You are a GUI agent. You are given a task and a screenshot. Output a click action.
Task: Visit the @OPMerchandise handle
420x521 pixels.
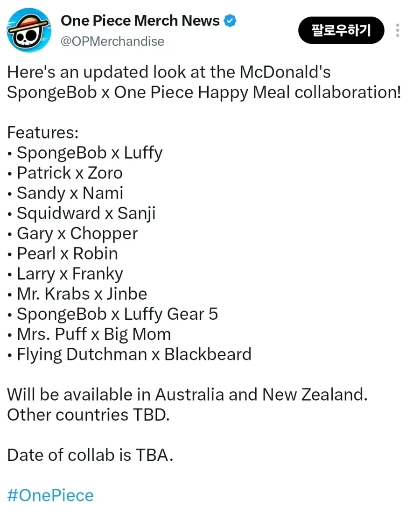tap(112, 42)
